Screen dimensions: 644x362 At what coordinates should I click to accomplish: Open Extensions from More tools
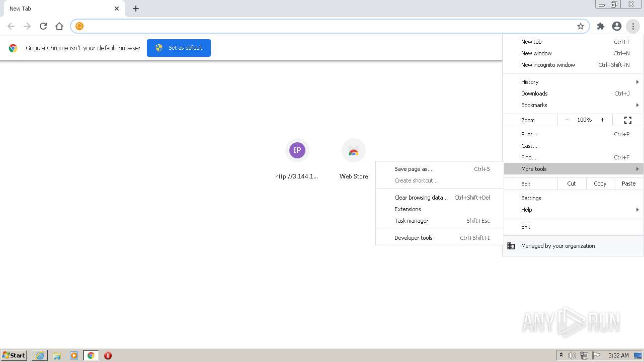(439, 209)
